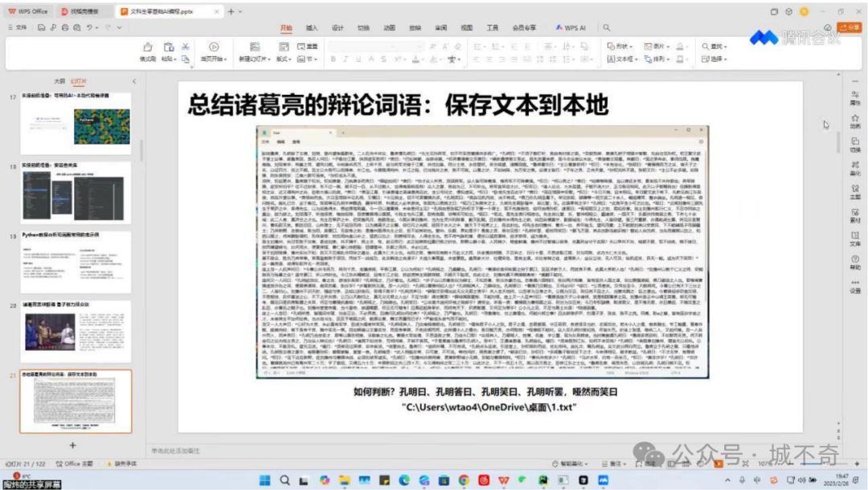Viewport: 868px width, 490px height.
Task: Click the New Slide icon
Action: [255, 47]
